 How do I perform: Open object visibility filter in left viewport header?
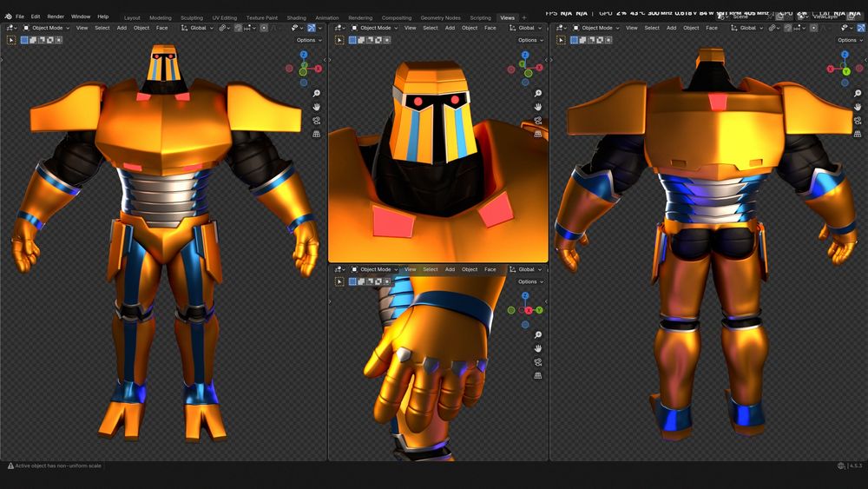[x=297, y=28]
